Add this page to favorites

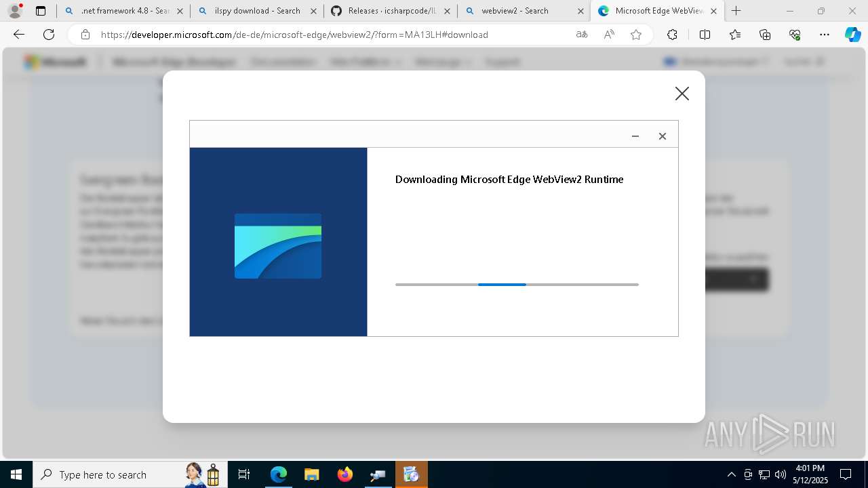(x=636, y=35)
